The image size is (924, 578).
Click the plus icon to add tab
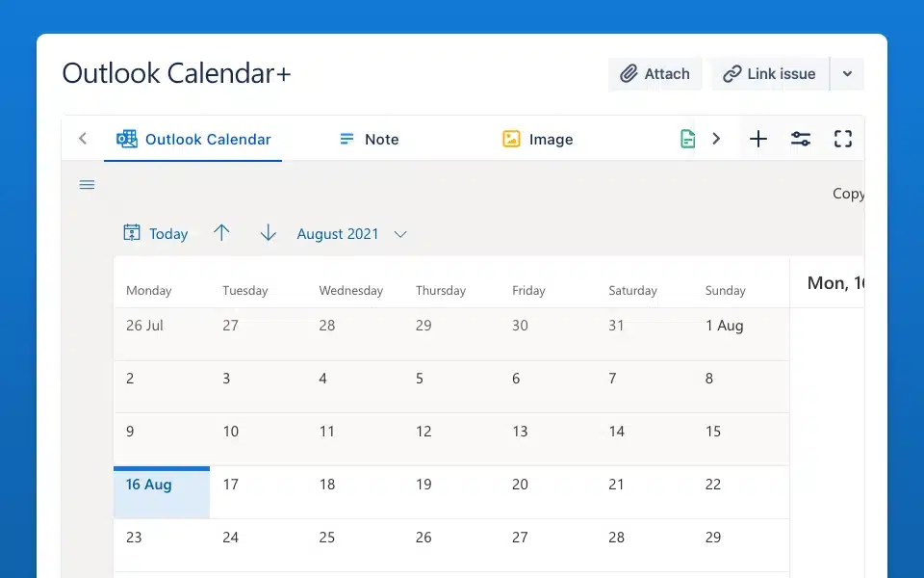point(758,139)
